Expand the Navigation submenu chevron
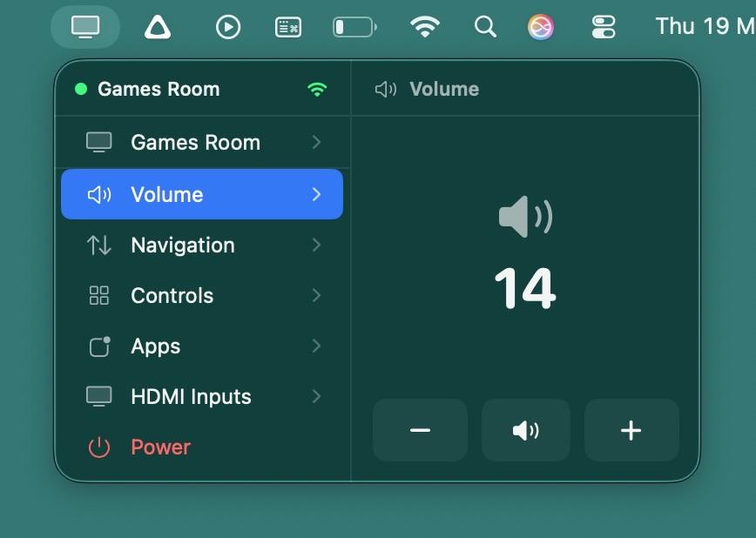The image size is (756, 538). (x=316, y=245)
